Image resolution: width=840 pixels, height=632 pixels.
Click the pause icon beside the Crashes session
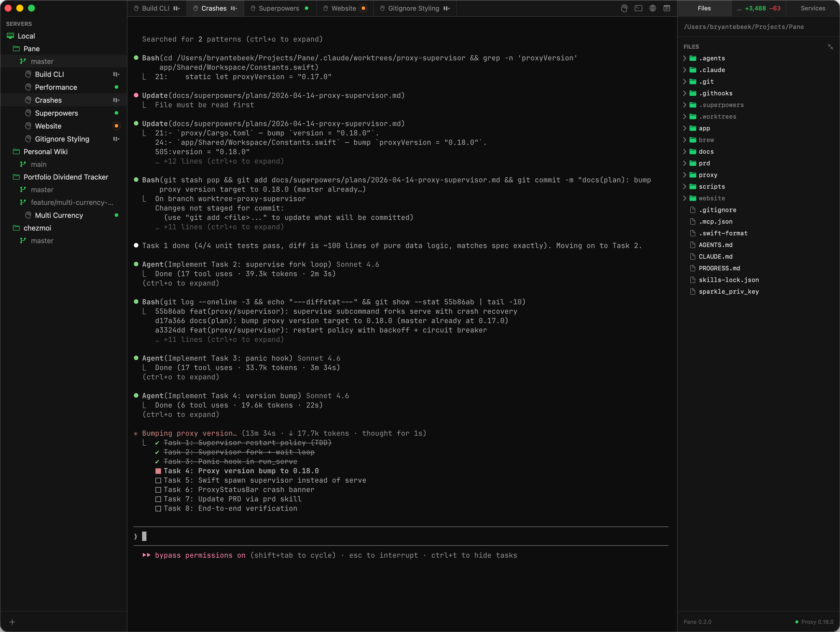click(116, 100)
